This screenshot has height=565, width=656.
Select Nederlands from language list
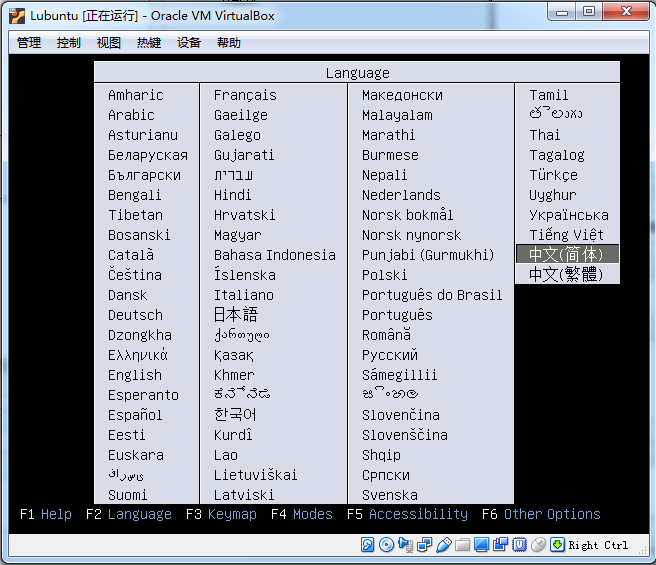tap(401, 195)
